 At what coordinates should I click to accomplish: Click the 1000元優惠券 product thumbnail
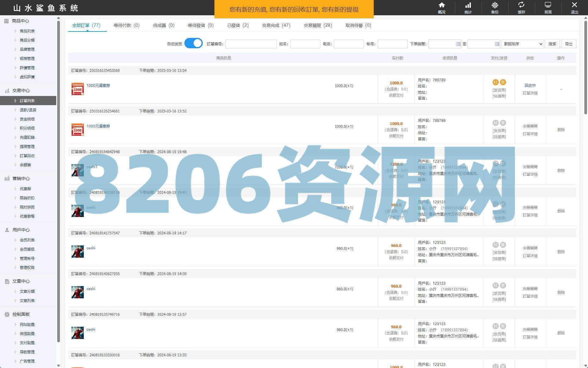point(77,89)
